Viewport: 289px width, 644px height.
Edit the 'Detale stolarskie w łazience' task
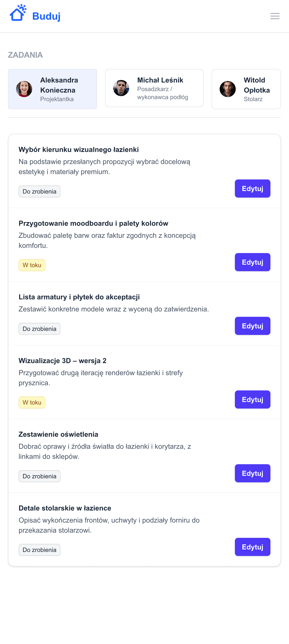coord(252,547)
